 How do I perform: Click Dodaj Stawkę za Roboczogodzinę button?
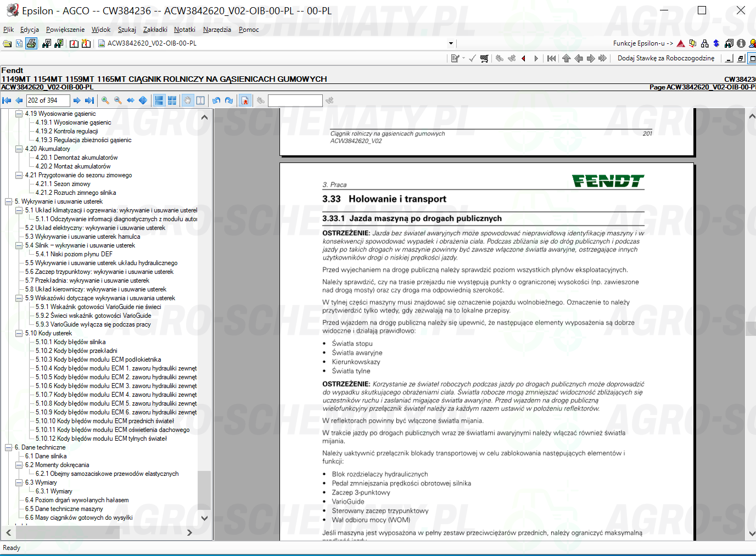666,58
